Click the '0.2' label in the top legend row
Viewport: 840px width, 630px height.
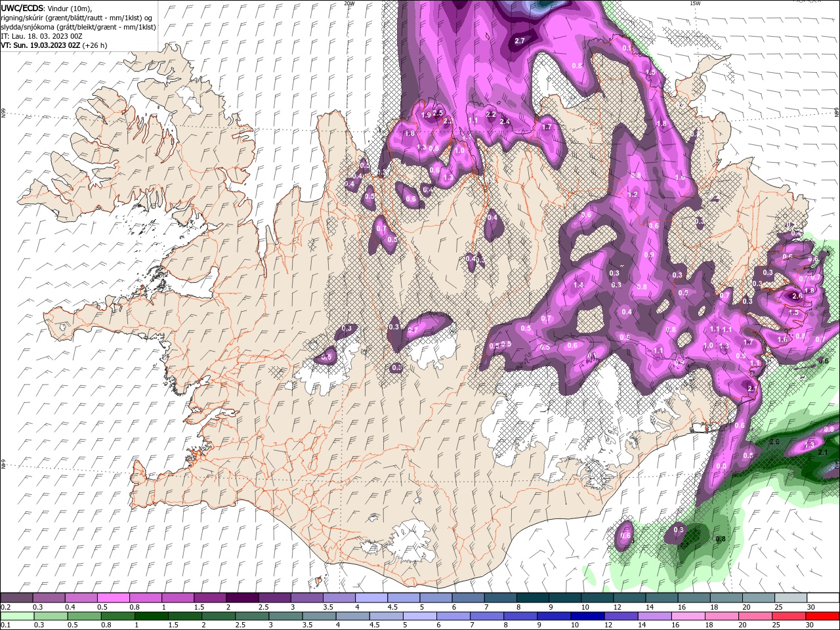pos(6,607)
